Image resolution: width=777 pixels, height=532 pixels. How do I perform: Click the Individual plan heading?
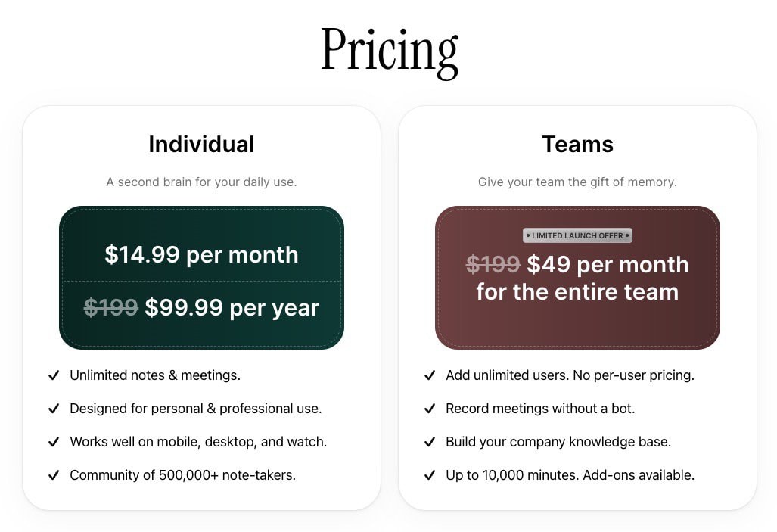click(x=201, y=144)
